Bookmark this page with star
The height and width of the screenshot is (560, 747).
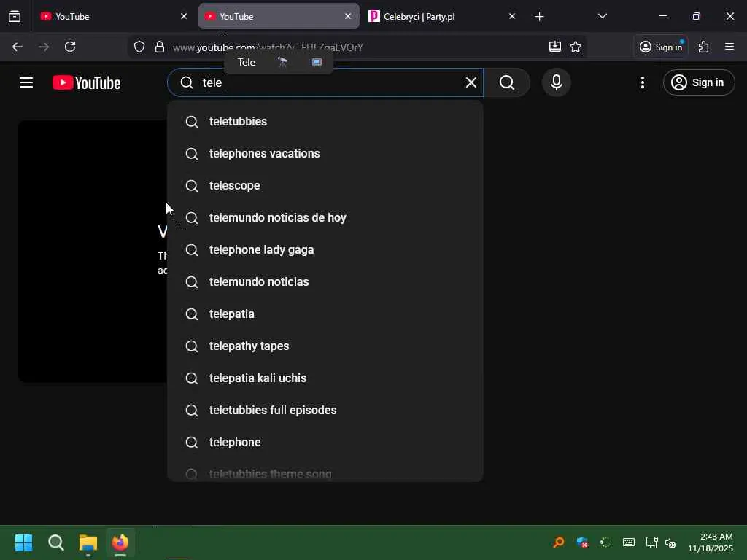[x=576, y=47]
